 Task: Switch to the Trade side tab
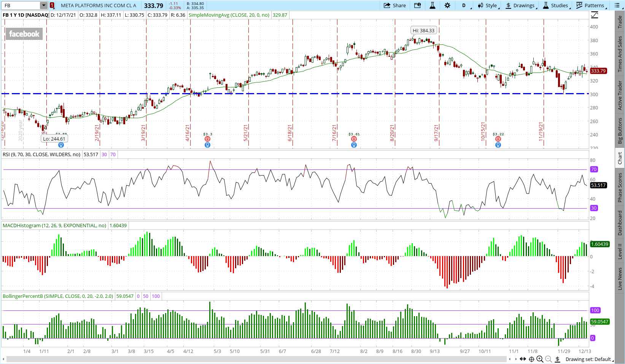point(620,22)
